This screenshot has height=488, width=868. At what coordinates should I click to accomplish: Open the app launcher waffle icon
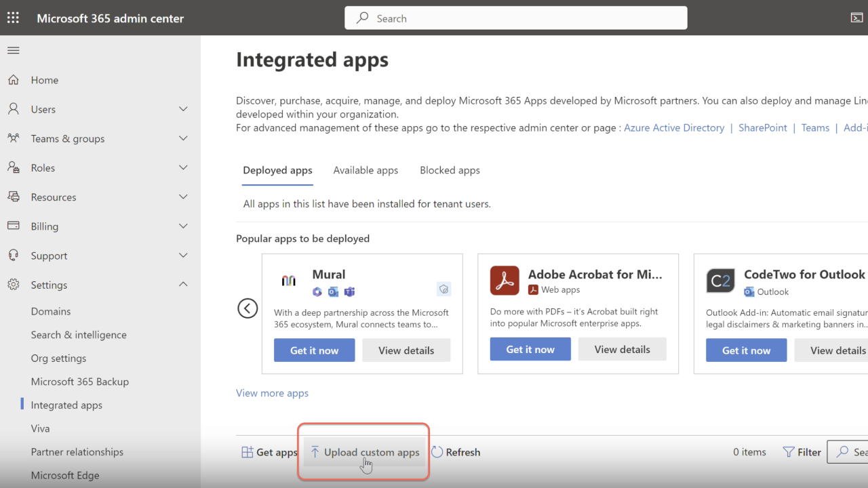point(13,18)
